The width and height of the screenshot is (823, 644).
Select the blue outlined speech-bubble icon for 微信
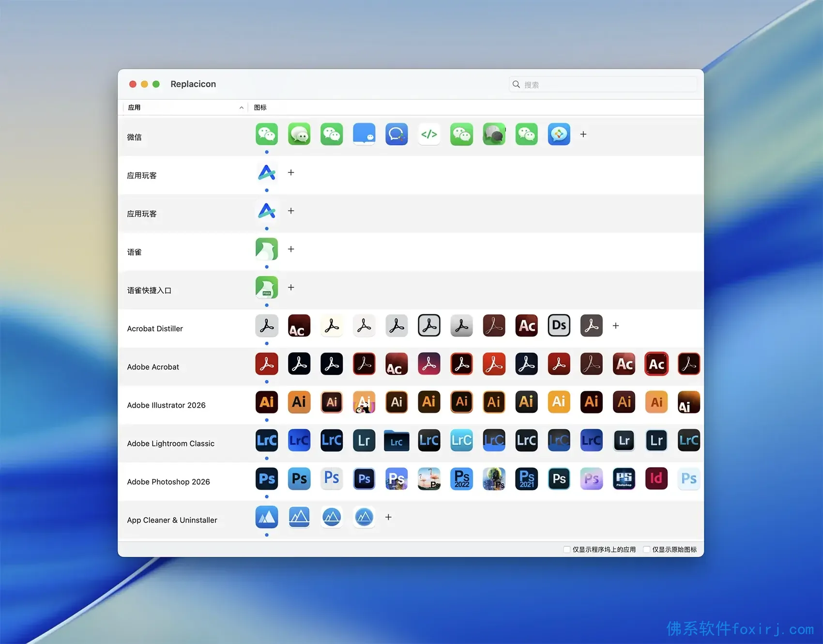(x=396, y=134)
